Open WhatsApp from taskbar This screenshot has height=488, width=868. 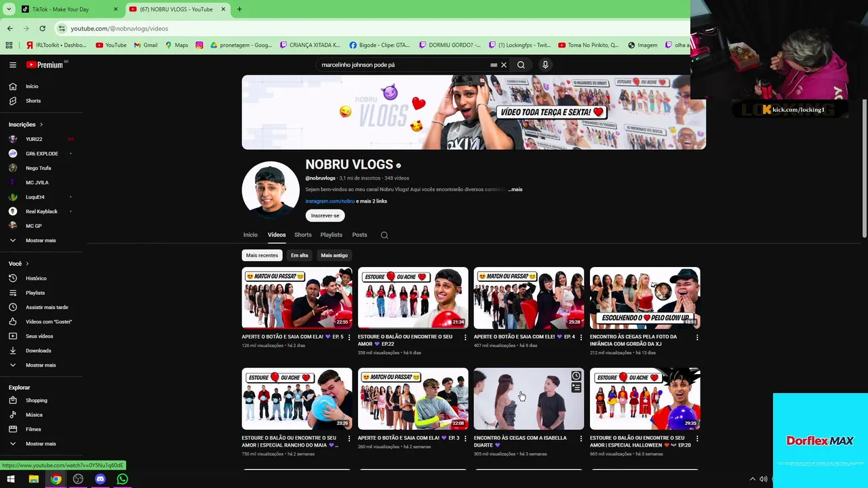122,479
